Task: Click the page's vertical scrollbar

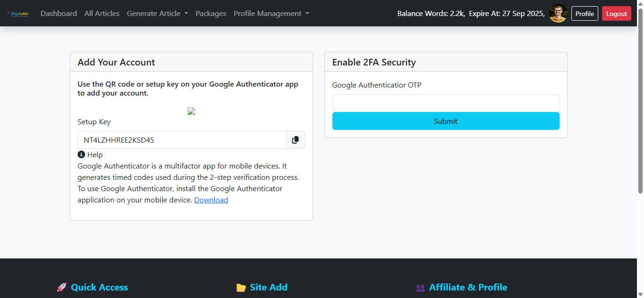Action: tap(640, 108)
